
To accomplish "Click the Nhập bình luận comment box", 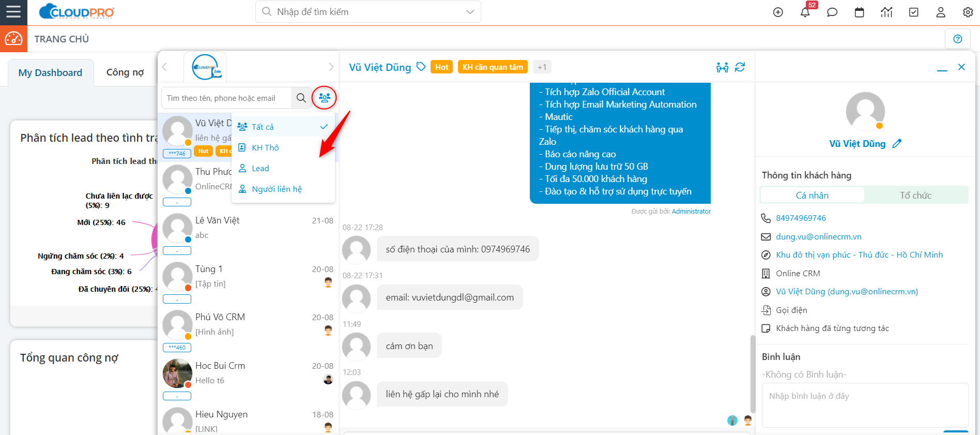I will click(865, 405).
